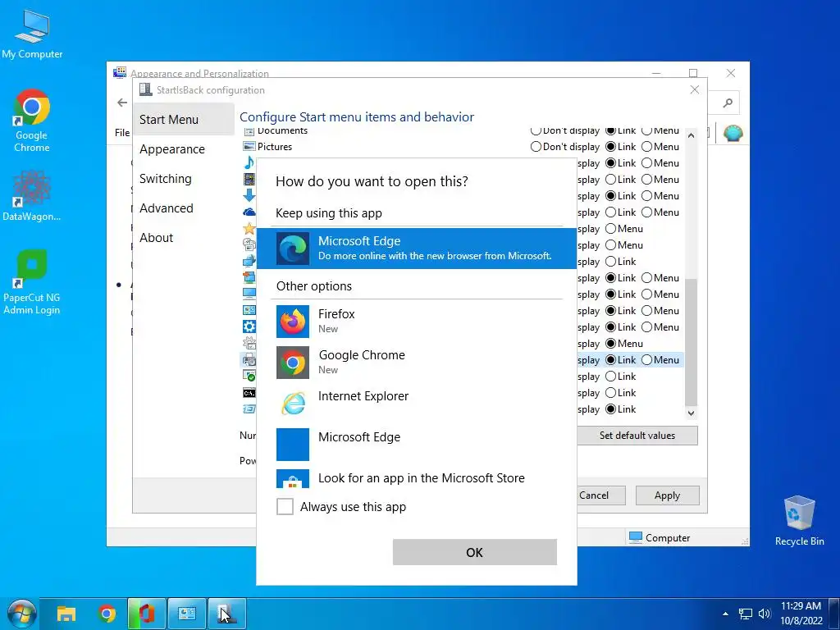
Task: Open the Advanced tab
Action: 183,208
